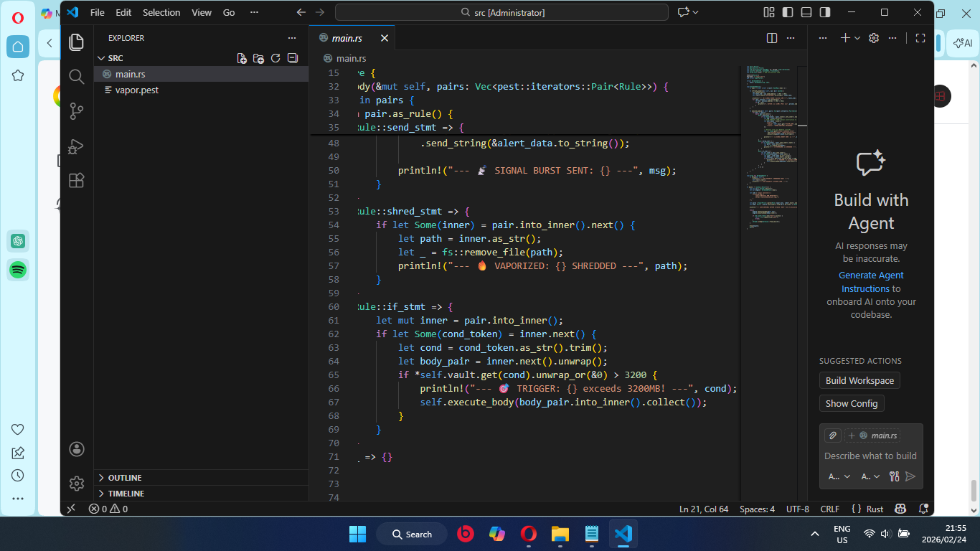Attach a file via the paperclip icon
Screen dimensions: 980x551
[832, 435]
